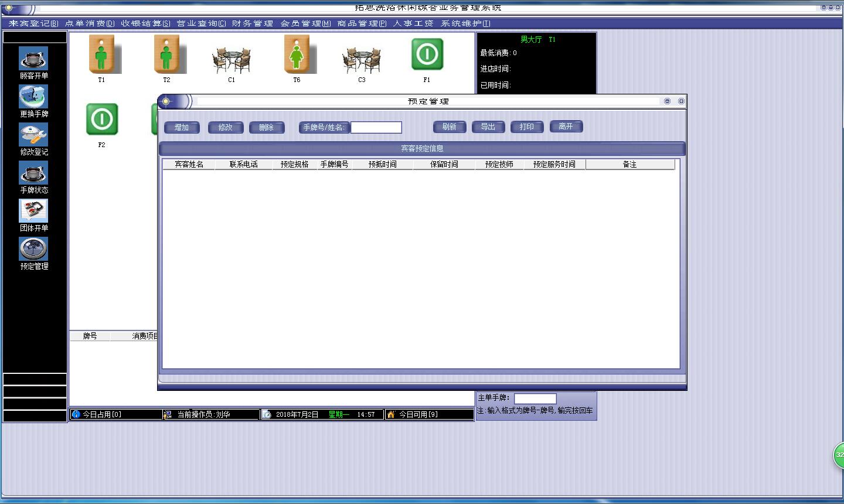This screenshot has width=844, height=504.
Task: Select the 手牌状态 sidebar icon
Action: tap(33, 173)
